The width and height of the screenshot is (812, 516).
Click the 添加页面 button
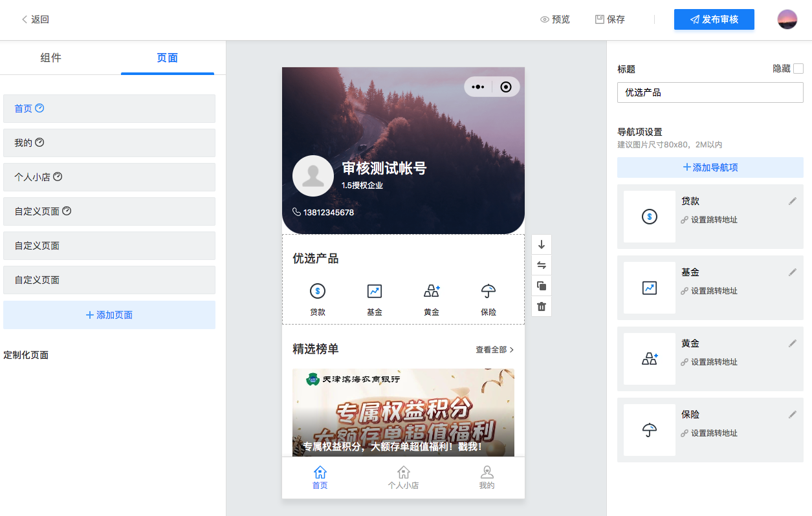(109, 315)
